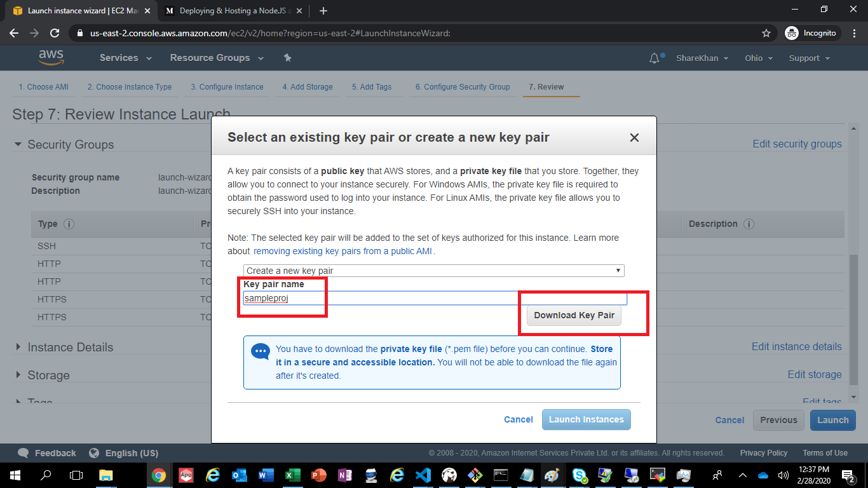Screen dimensions: 868x488
Task: Open the notifications bell in AWS console
Action: coord(654,58)
